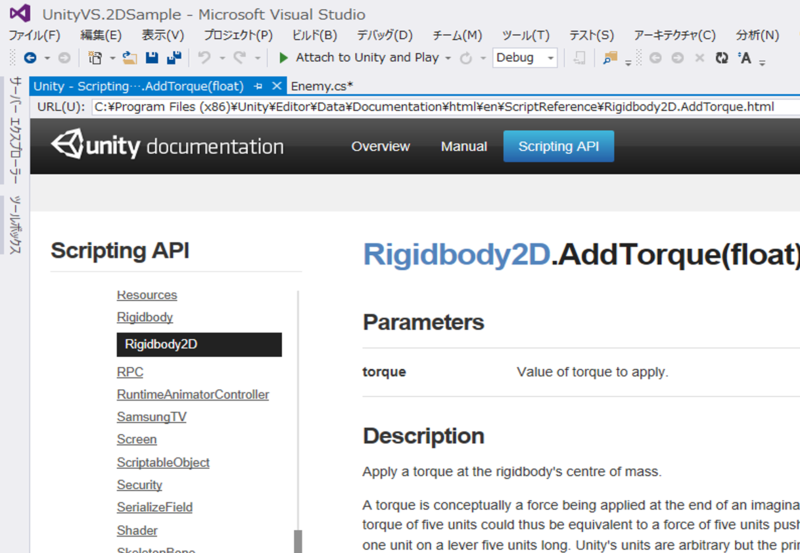Image resolution: width=800 pixels, height=553 pixels.
Task: Open toolbar overflow options after text size
Action: coord(762,62)
